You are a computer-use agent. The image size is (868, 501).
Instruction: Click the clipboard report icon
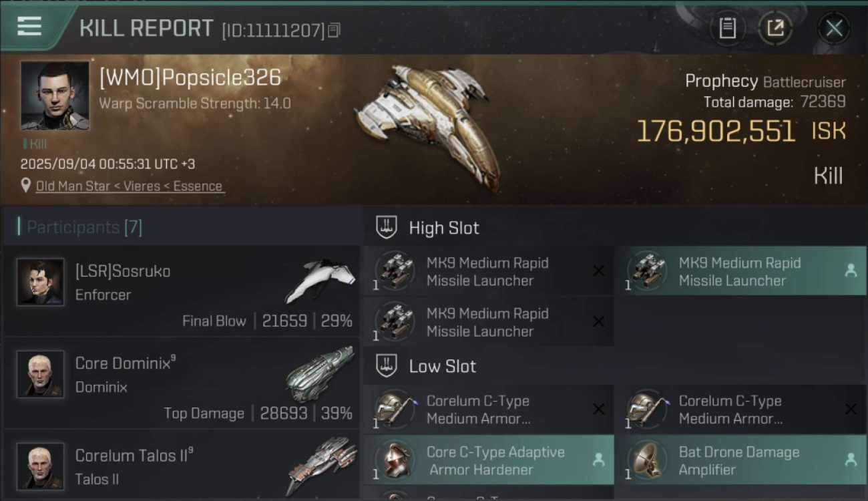click(x=727, y=28)
